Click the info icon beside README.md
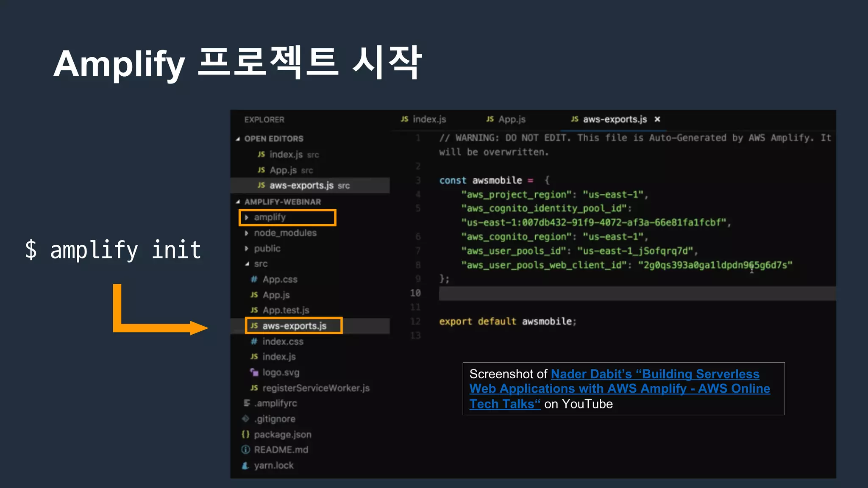This screenshot has width=868, height=488. [245, 450]
